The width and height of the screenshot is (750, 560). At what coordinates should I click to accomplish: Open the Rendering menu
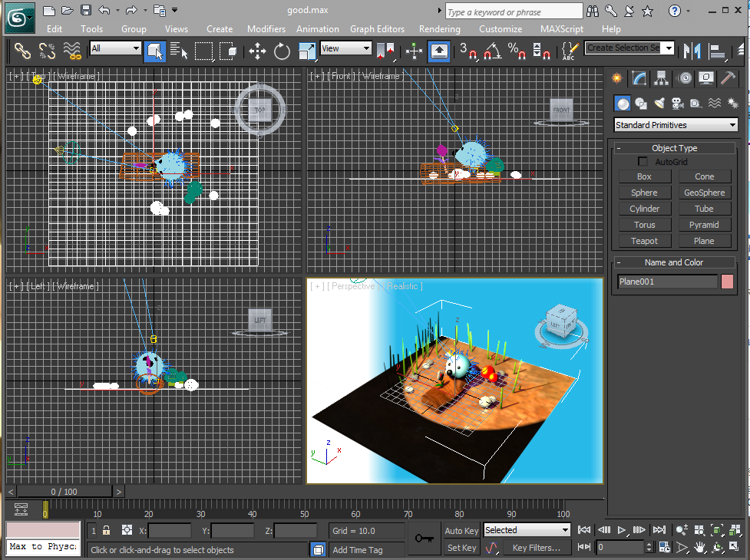440,29
